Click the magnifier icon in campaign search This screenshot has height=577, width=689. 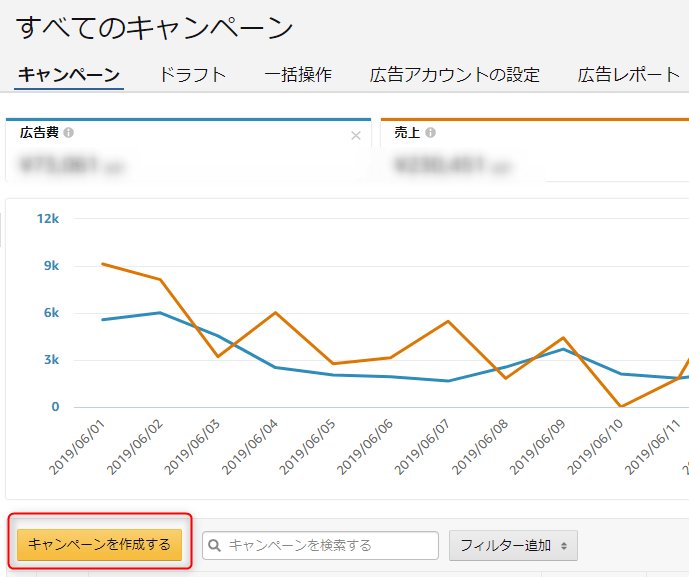[x=215, y=545]
